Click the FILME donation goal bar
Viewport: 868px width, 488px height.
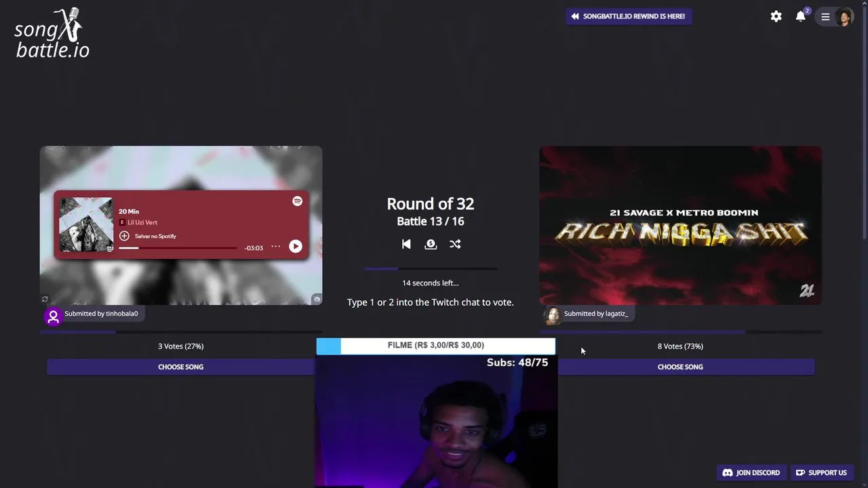tap(435, 346)
